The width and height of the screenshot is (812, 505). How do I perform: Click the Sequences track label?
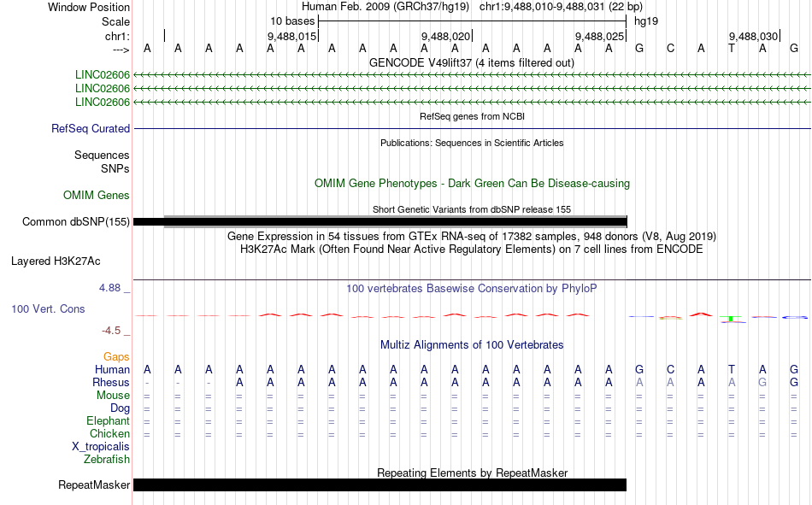102,156
